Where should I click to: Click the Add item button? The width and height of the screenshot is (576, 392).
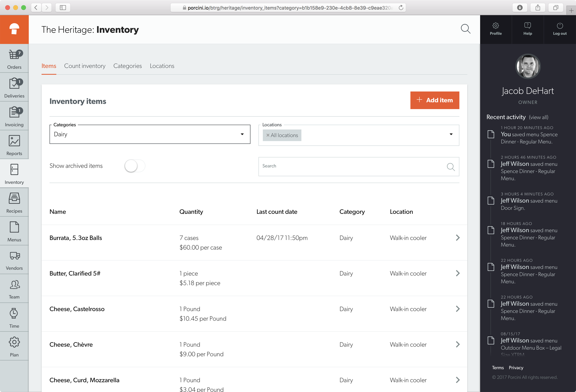(x=434, y=100)
